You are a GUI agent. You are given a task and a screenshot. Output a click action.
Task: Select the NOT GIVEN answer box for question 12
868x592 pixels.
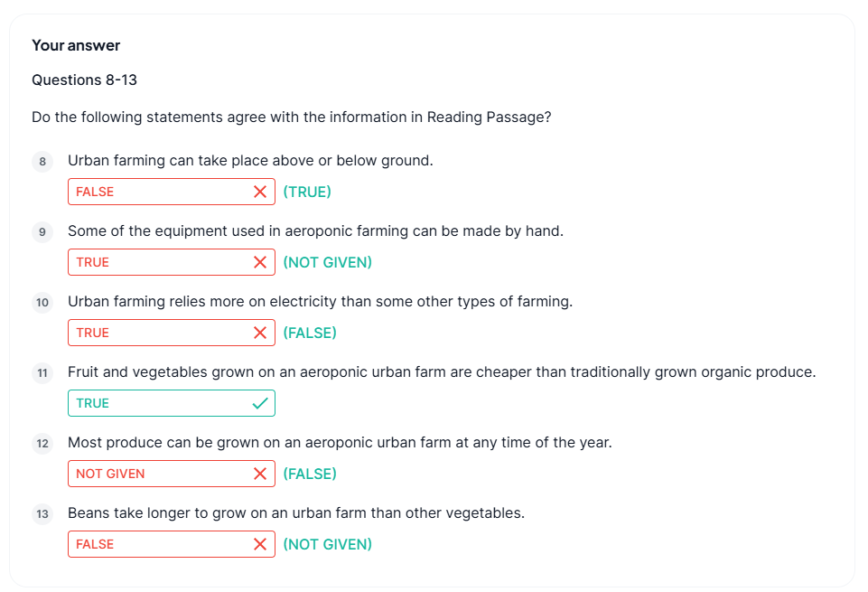tap(158, 474)
